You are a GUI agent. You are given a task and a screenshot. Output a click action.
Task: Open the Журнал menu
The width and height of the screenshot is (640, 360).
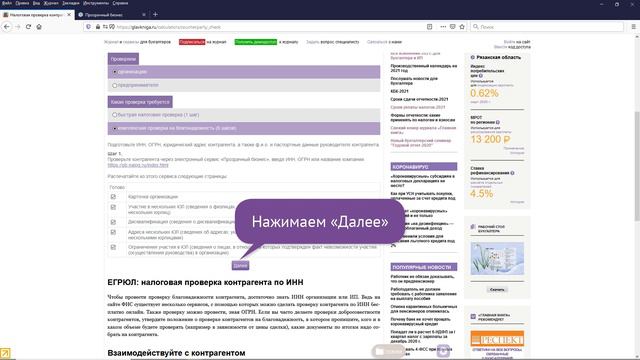pos(51,3)
